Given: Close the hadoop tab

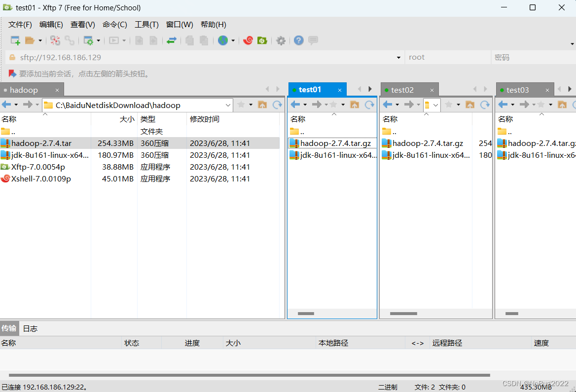Looking at the screenshot, I should click(57, 90).
